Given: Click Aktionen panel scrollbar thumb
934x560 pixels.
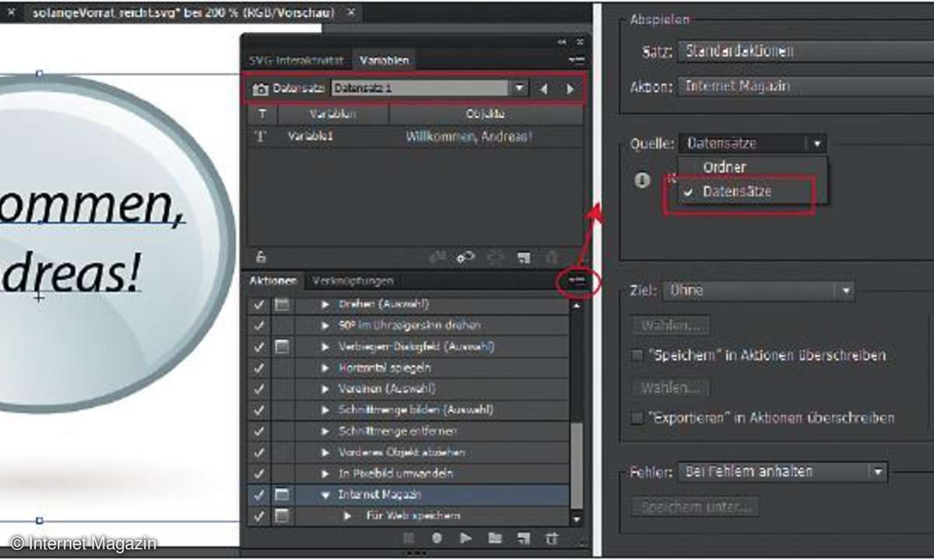Looking at the screenshot, I should tap(576, 464).
